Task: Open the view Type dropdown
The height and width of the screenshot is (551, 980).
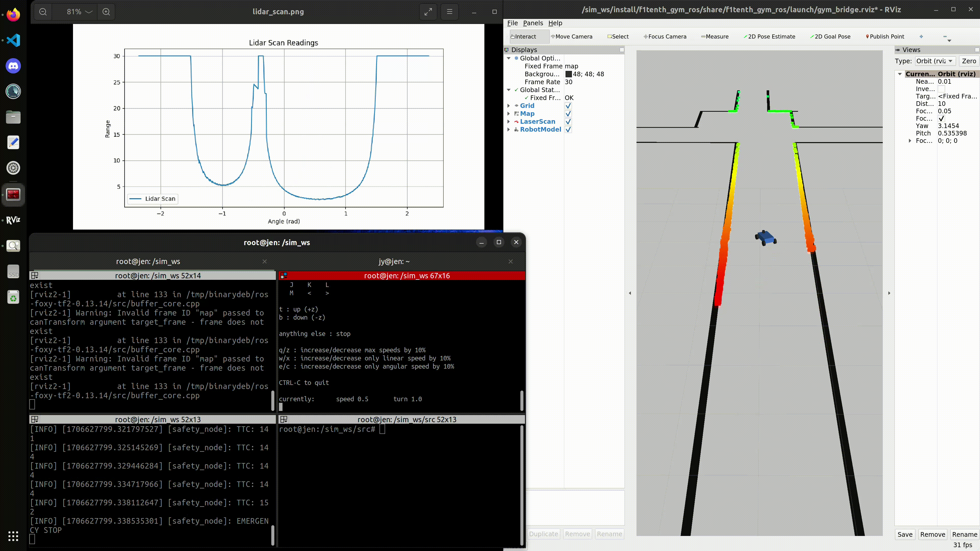Action: [x=935, y=61]
